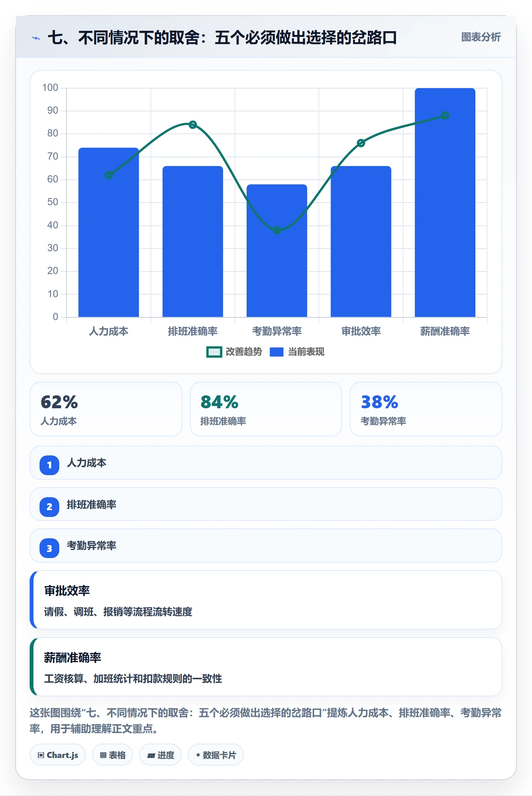Click the number 2 badge for 排班准确率
Image resolution: width=532 pixels, height=796 pixels.
pos(49,507)
